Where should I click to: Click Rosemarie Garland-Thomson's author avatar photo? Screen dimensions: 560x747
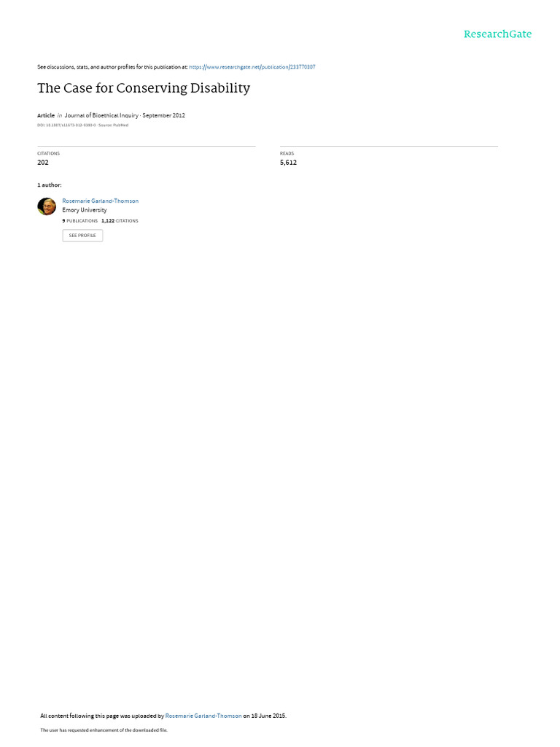[47, 206]
